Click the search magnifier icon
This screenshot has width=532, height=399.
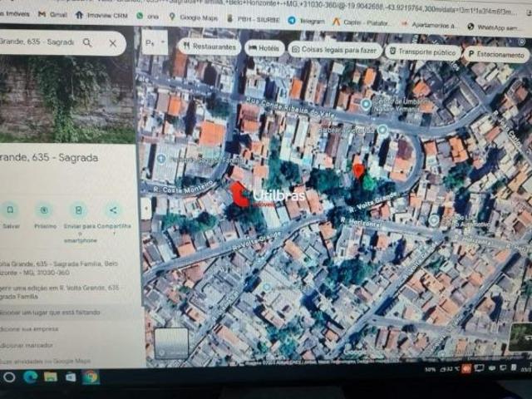(86, 42)
